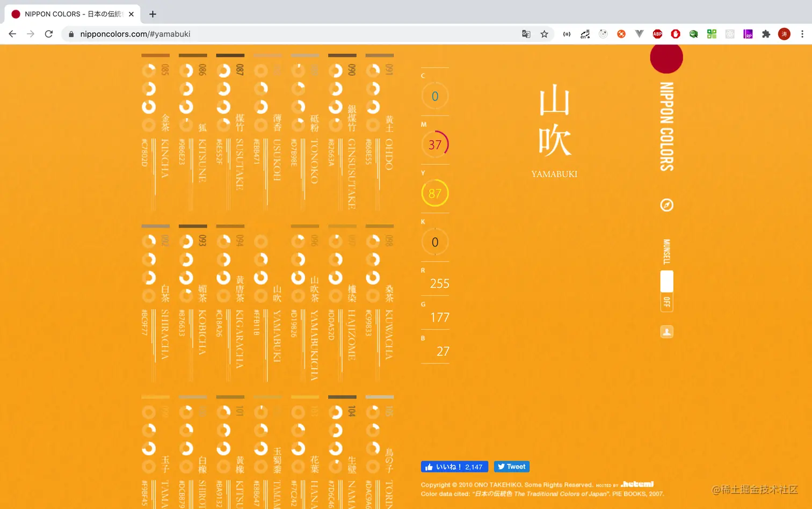Select color USUKOH
Image resolution: width=812 pixels, height=509 pixels.
267,132
